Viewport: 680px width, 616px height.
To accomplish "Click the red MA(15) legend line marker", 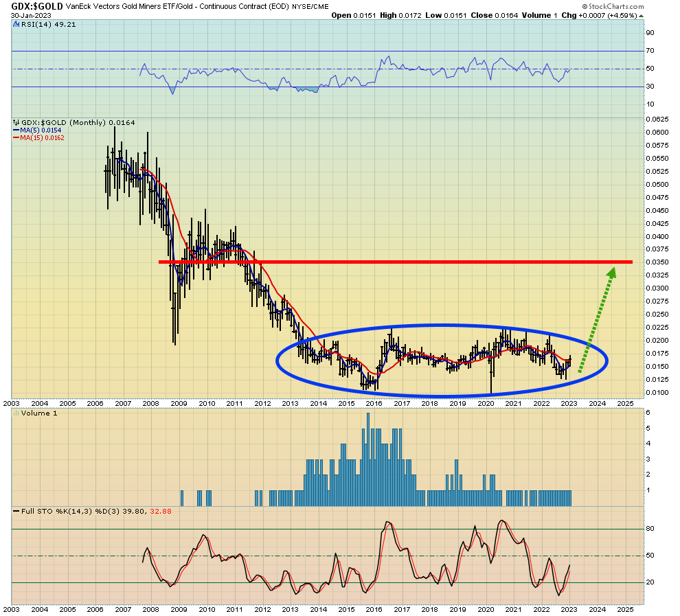I will 16,138.
